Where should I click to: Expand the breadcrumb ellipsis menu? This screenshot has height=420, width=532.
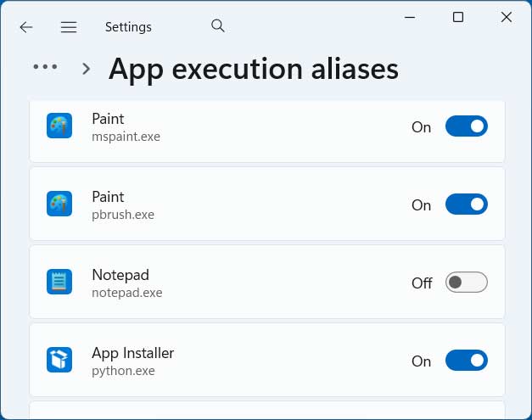45,68
